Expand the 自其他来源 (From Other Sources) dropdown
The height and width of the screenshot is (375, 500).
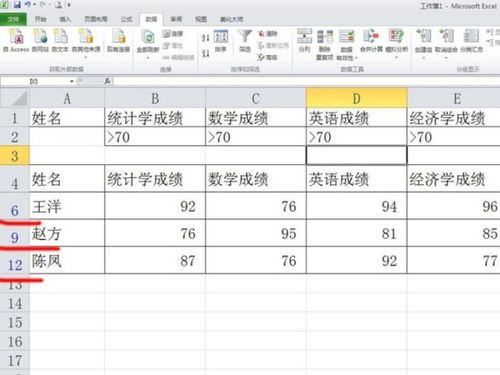(x=86, y=57)
